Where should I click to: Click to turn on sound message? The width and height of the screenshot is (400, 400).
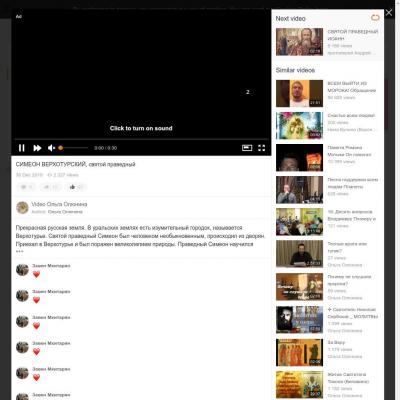(141, 128)
